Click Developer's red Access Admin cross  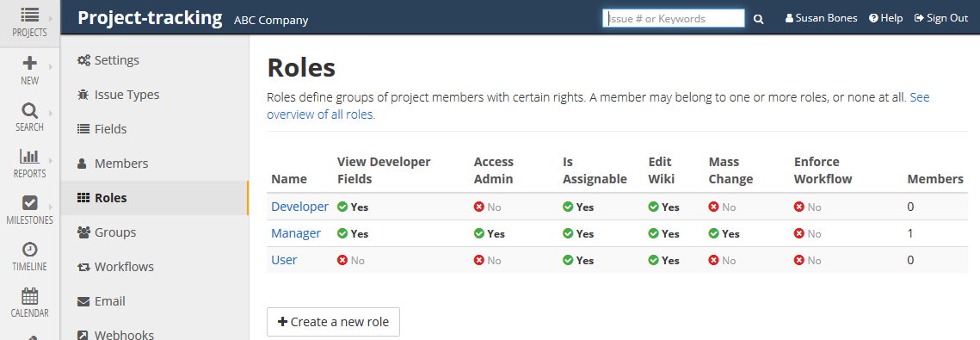click(478, 207)
